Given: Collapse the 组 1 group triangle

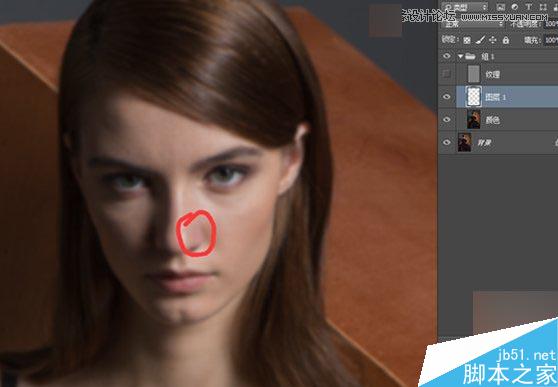Looking at the screenshot, I should click(460, 56).
